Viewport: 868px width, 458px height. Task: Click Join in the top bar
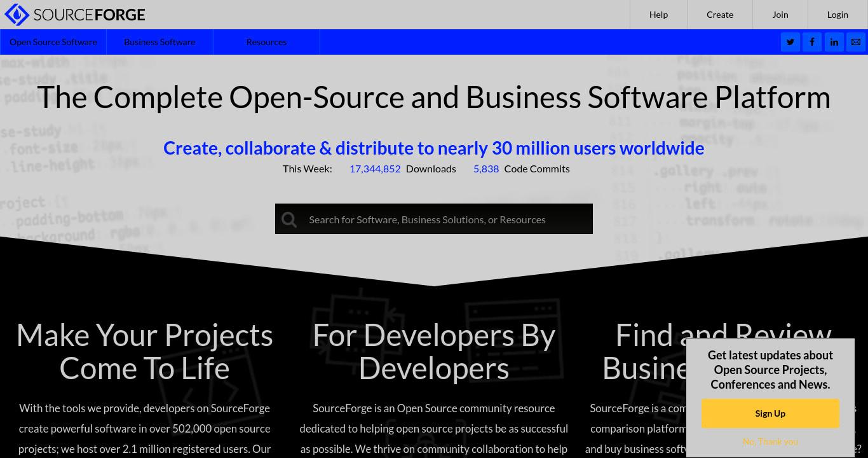click(x=780, y=15)
